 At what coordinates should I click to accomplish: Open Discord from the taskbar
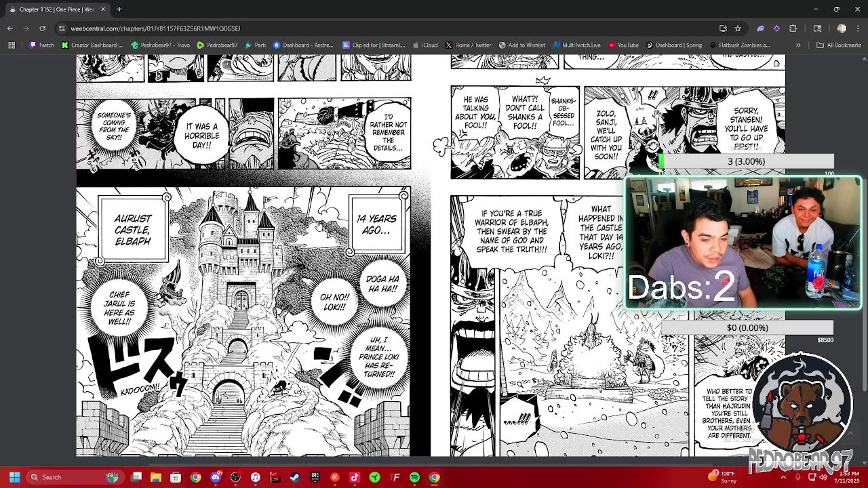point(216,477)
